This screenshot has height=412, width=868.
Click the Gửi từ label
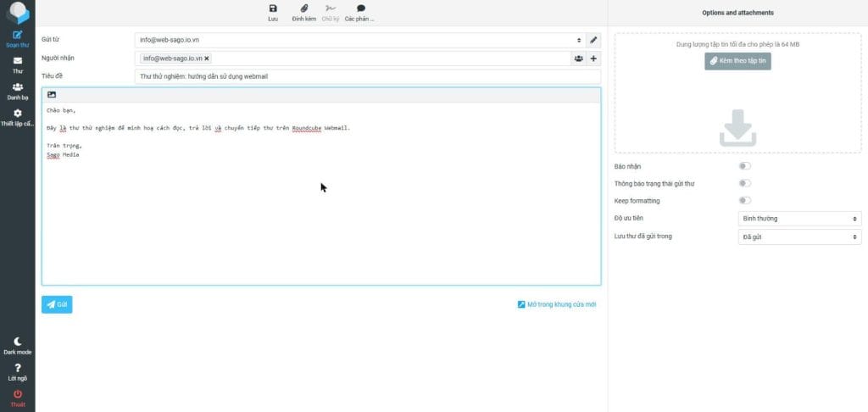[50, 40]
